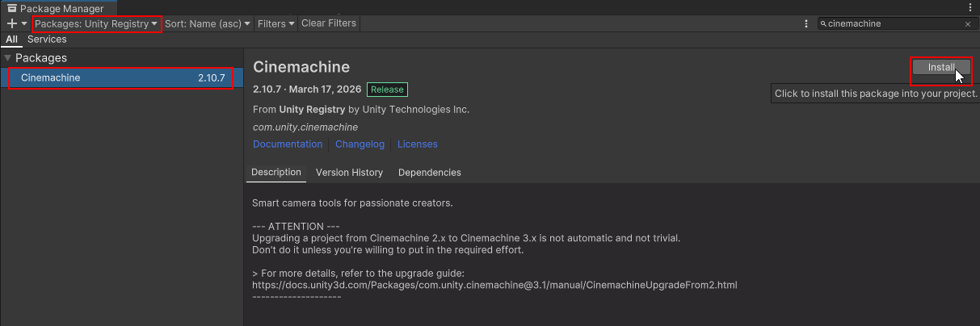Open the add package dropdown arrow

click(24, 24)
